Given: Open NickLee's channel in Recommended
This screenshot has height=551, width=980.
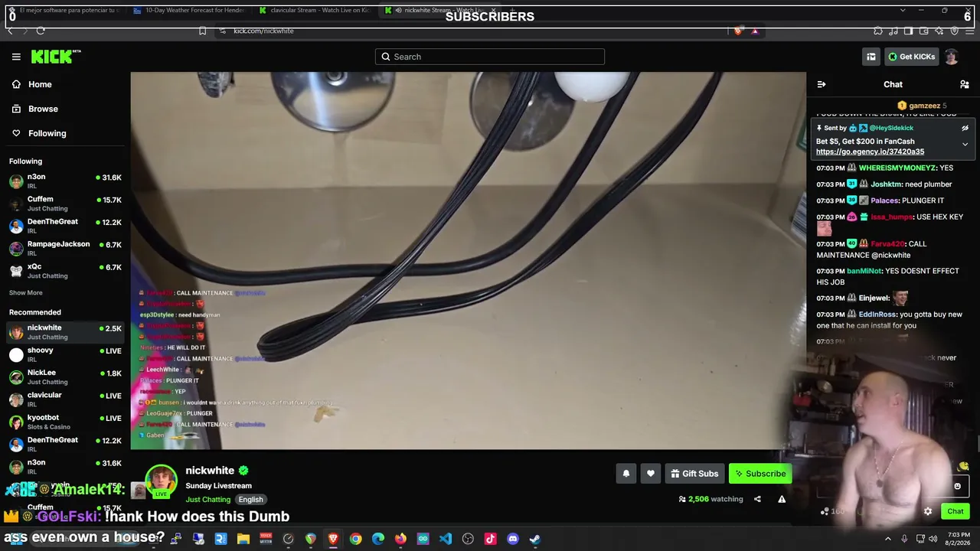Looking at the screenshot, I should coord(65,377).
